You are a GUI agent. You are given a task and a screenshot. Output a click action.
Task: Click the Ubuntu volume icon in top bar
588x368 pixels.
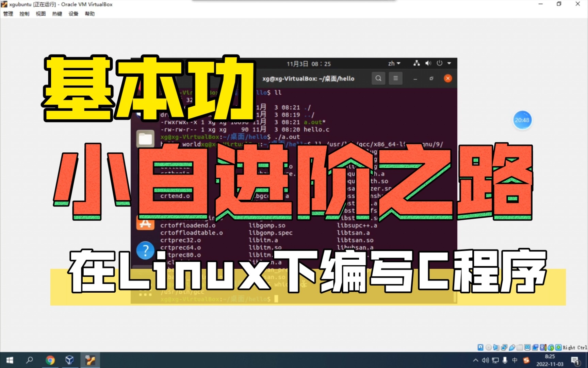(428, 63)
